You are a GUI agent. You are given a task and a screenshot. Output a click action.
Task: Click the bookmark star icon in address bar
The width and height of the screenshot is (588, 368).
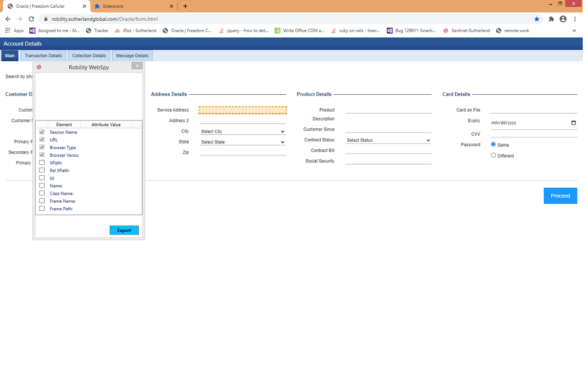pyautogui.click(x=537, y=19)
